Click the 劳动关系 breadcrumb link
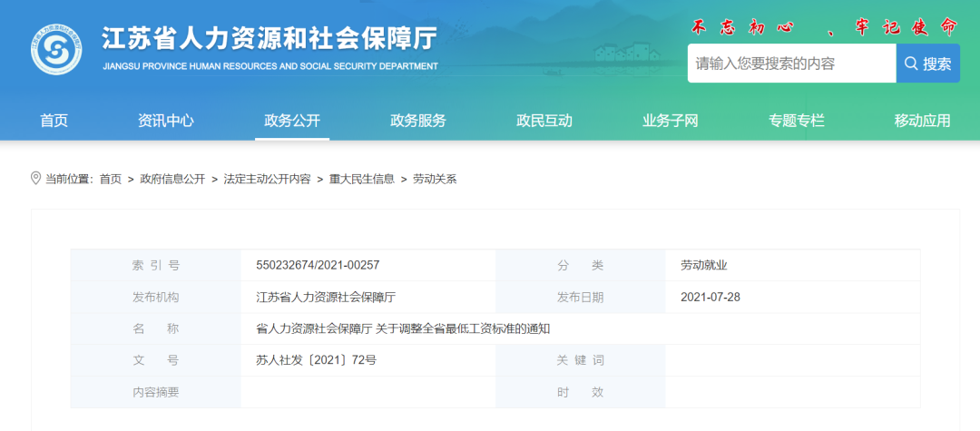This screenshot has height=431, width=980. (435, 179)
